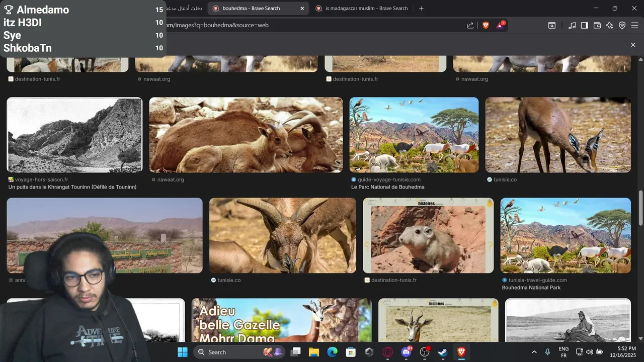644x362 pixels.
Task: Open the gundi rodent image from destination-tunis.fr
Action: (x=428, y=235)
